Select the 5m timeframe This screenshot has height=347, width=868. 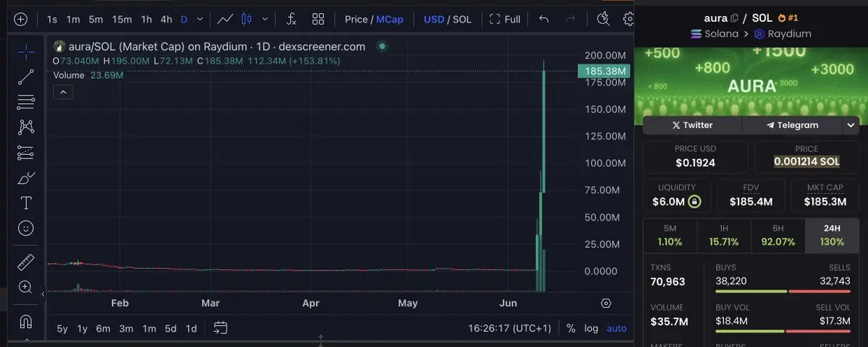[x=95, y=20]
